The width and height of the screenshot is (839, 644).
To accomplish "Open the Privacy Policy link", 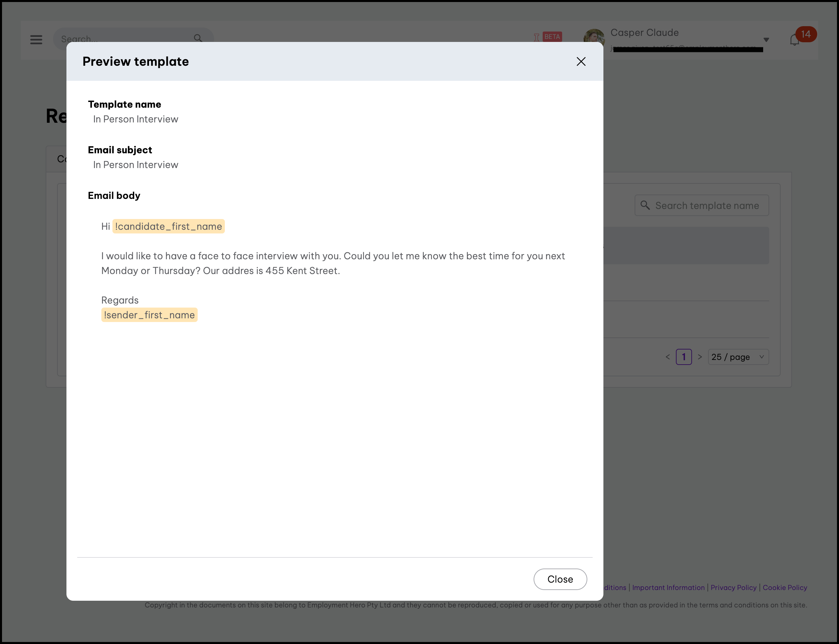I will point(733,588).
